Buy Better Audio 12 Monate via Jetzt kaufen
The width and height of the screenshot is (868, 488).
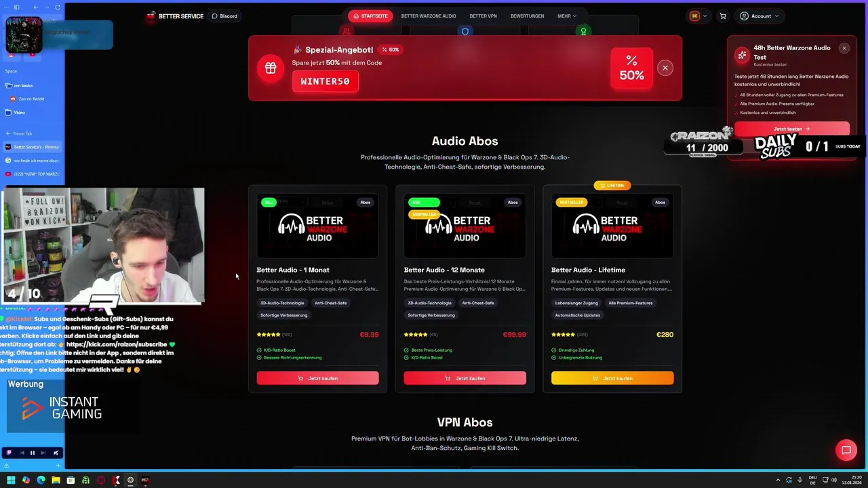pyautogui.click(x=465, y=378)
